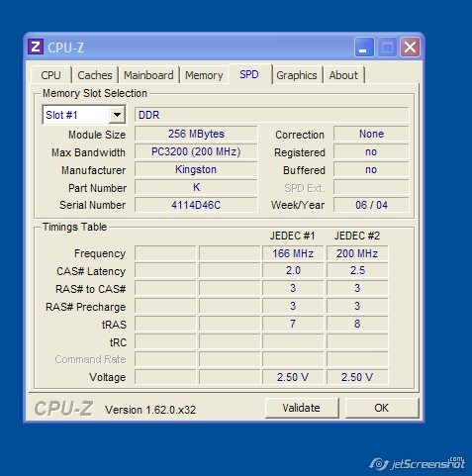The width and height of the screenshot is (472, 476).
Task: Click the empty SPD Ext. field
Action: click(371, 187)
